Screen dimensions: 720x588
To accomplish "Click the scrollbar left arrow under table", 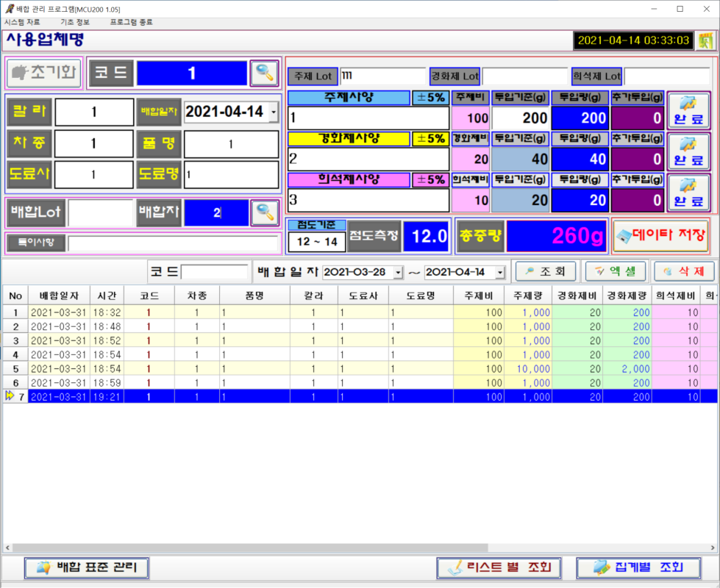I will tap(7, 548).
